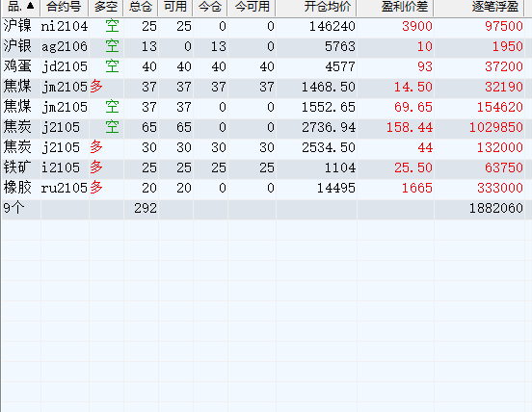Select the 鸡蛋 jd2105 short position row
532x412 pixels.
pos(263,66)
